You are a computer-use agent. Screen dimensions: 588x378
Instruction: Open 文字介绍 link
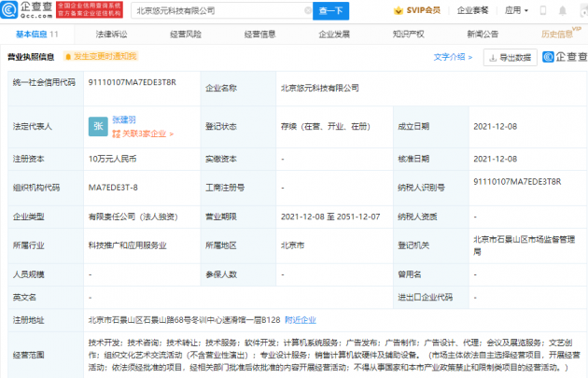click(x=453, y=57)
